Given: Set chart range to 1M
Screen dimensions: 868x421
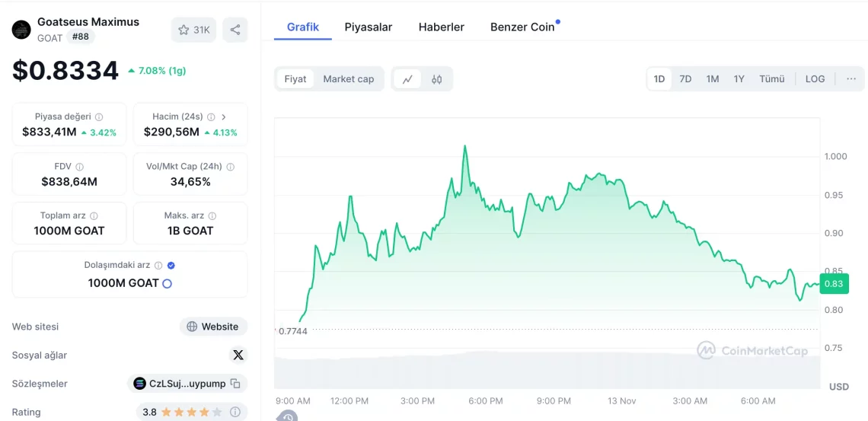Looking at the screenshot, I should 713,79.
